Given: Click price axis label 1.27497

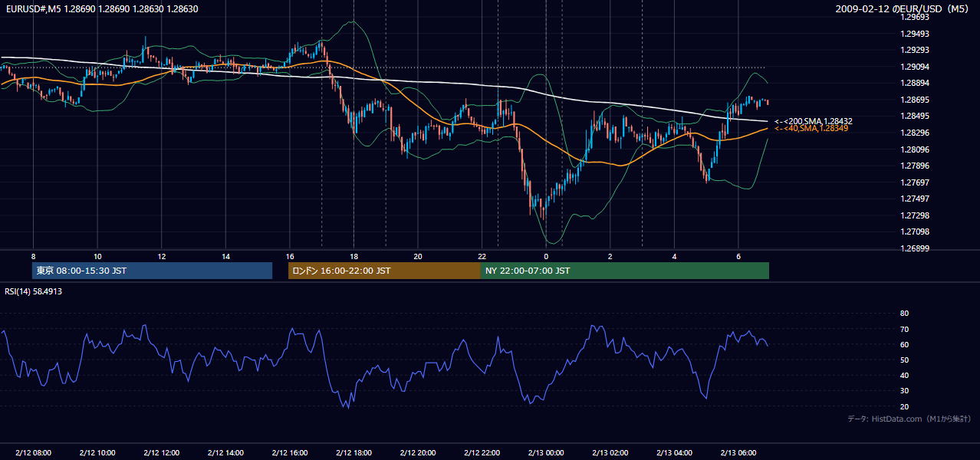Looking at the screenshot, I should click(x=914, y=199).
